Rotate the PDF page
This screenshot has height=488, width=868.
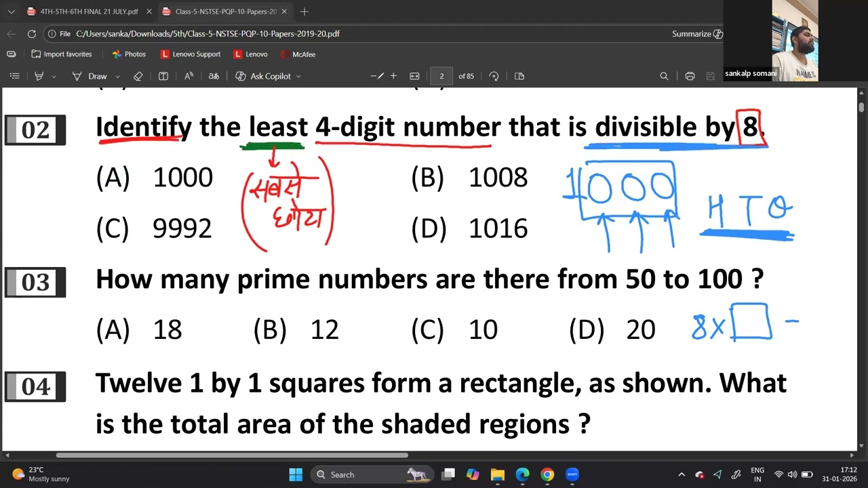pyautogui.click(x=494, y=76)
